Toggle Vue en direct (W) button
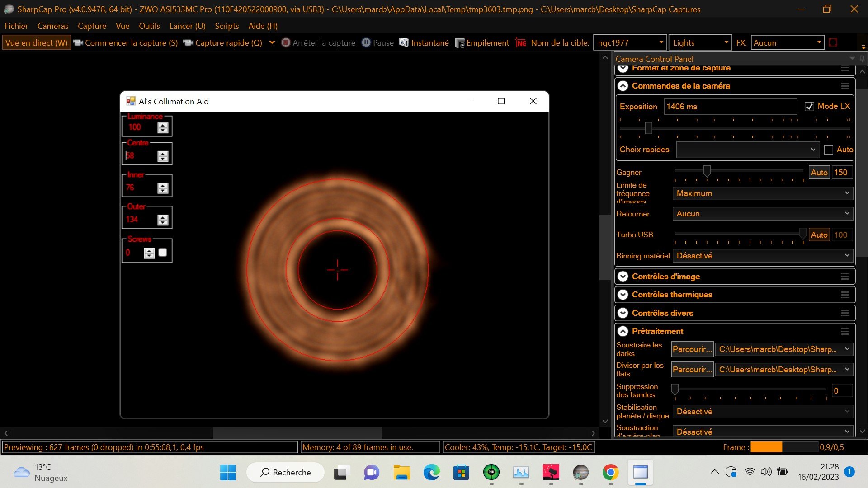Viewport: 868px width, 488px height. [36, 43]
